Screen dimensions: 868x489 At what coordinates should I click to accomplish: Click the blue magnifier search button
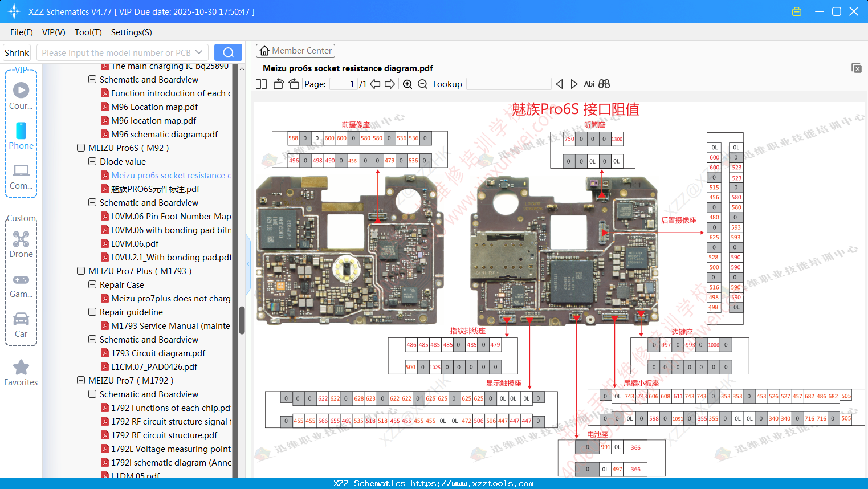(x=228, y=52)
